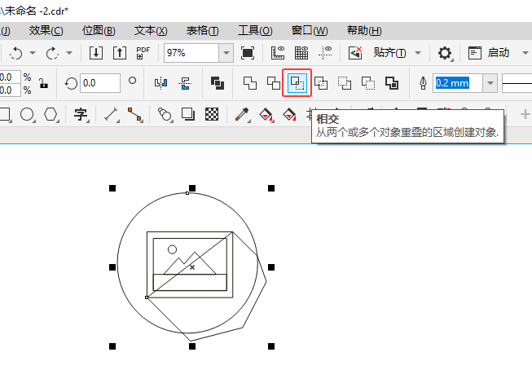Viewport: 532px width, 392px height.
Task: Open the 工具(O) menu
Action: click(255, 31)
